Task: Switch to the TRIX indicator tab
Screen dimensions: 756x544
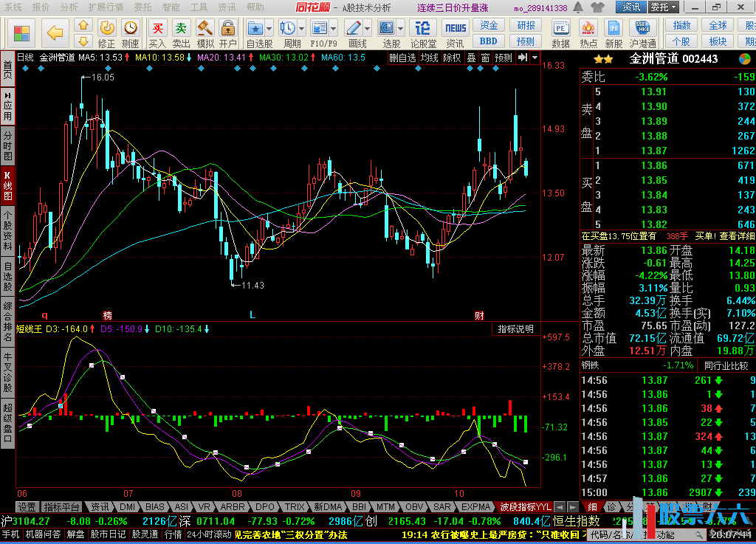Action: tap(295, 507)
